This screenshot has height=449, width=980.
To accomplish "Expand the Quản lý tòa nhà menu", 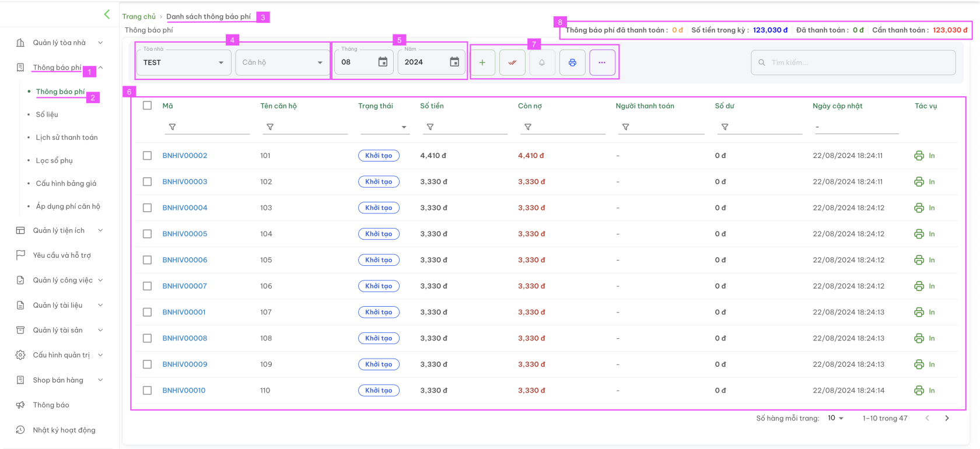I will point(59,43).
